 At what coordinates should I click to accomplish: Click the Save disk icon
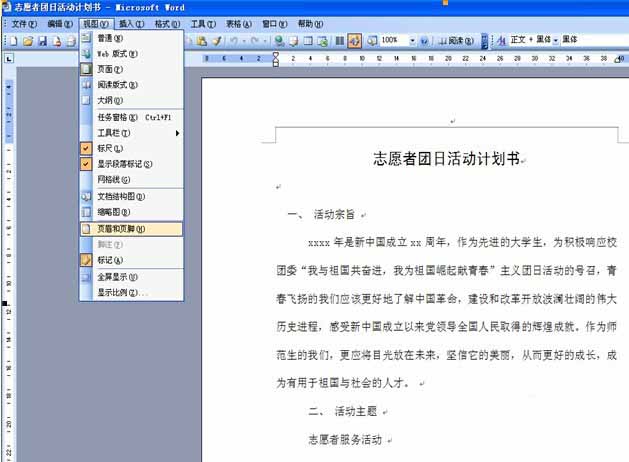pyautogui.click(x=43, y=41)
